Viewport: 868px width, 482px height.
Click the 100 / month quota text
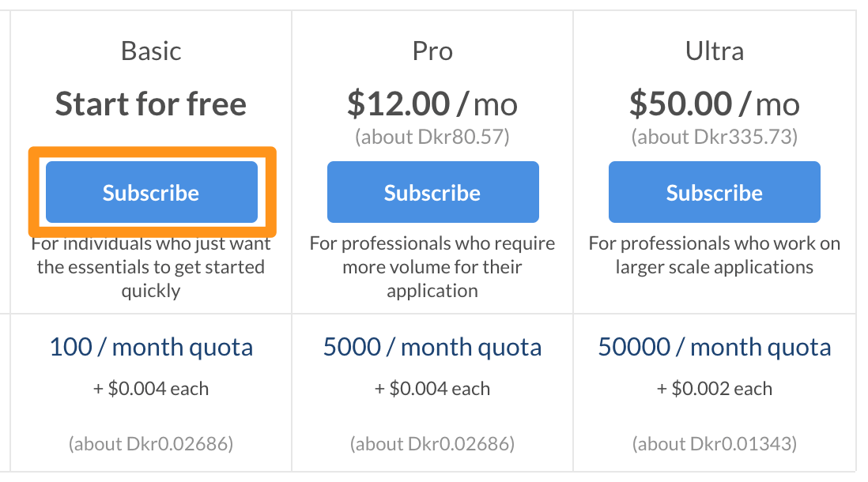[x=151, y=348]
